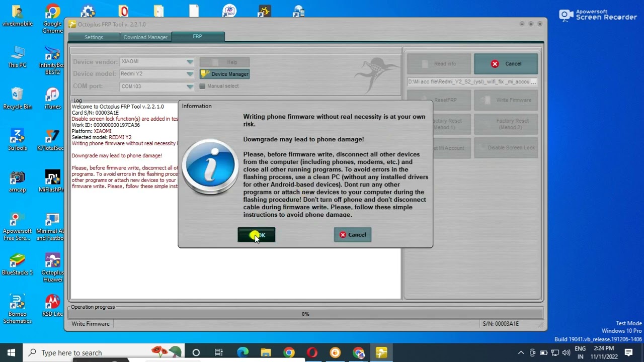Open Borneo Schematics shortcut

[x=17, y=310]
